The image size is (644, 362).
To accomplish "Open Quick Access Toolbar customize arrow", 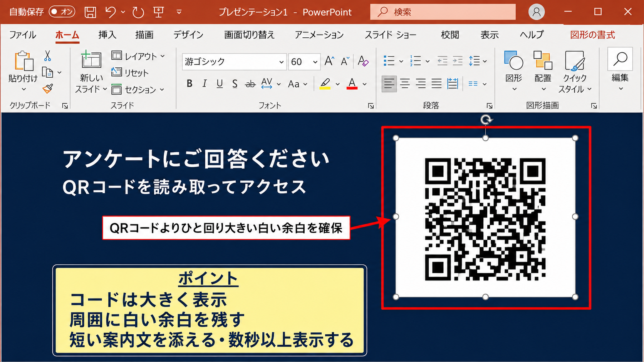I will point(179,12).
